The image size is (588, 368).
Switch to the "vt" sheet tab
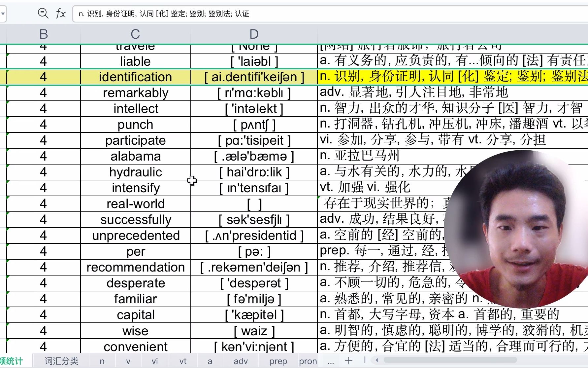183,361
